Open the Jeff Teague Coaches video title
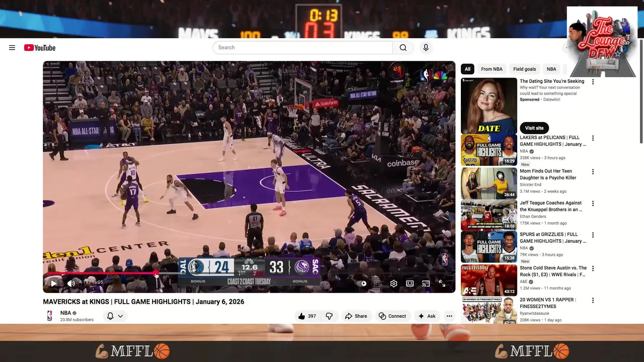Screen dimensions: 644x362 [551, 206]
